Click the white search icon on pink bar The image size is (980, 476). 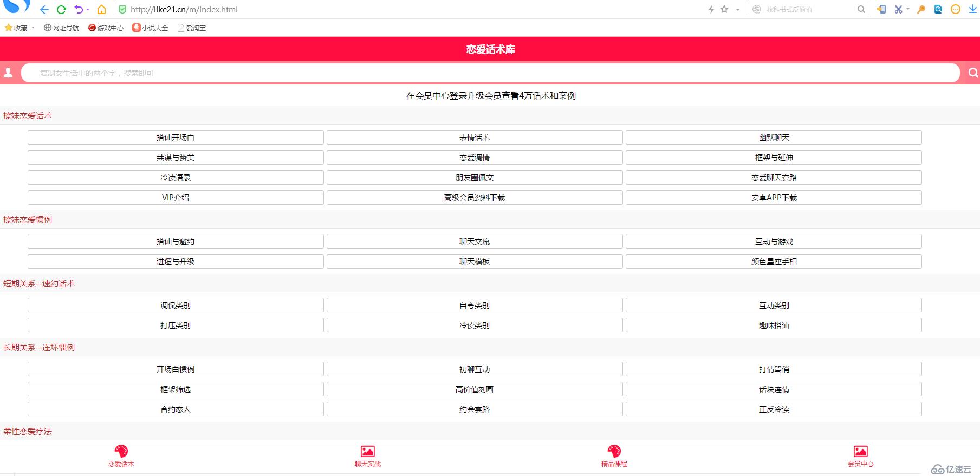(973, 73)
